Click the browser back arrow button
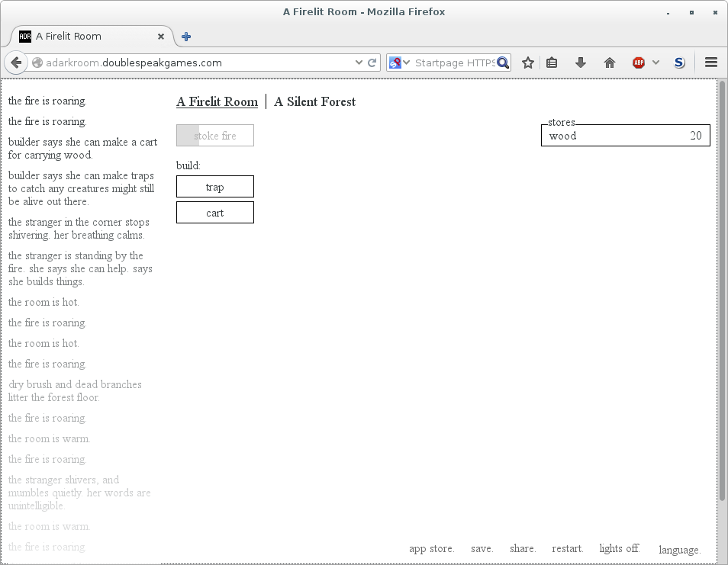The width and height of the screenshot is (728, 565). pos(15,63)
